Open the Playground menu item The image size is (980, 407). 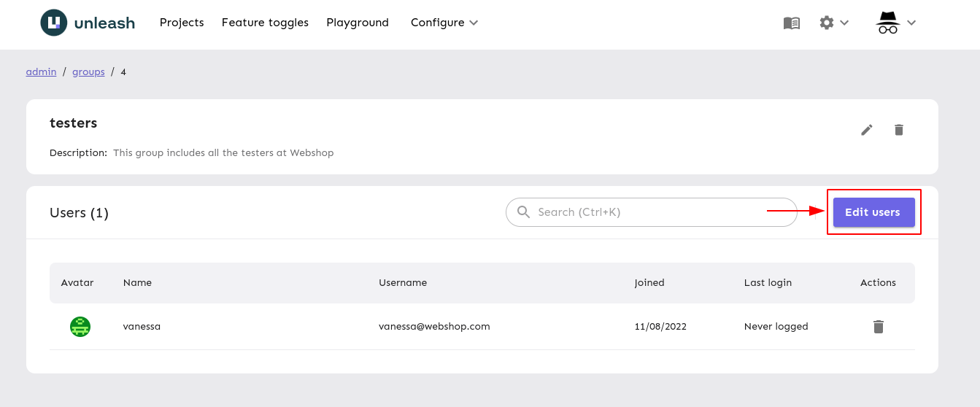[358, 23]
